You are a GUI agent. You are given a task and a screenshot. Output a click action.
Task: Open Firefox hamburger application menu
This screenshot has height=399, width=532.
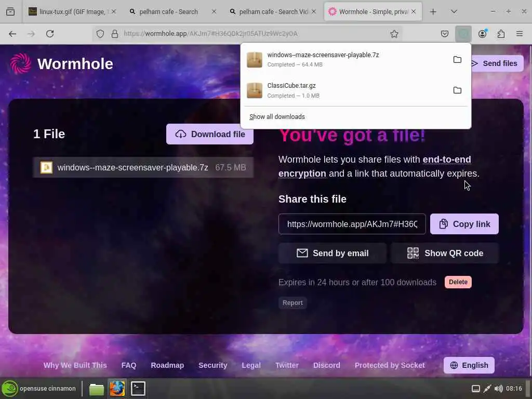520,34
